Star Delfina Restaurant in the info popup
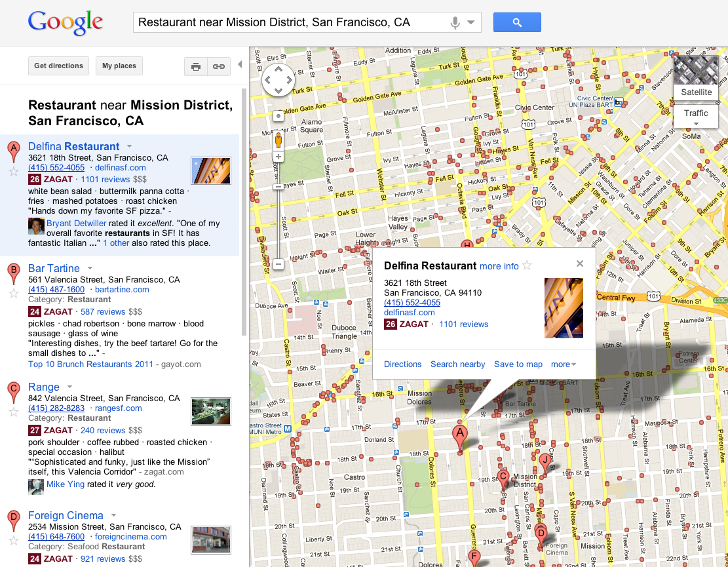This screenshot has width=728, height=567. point(527,266)
